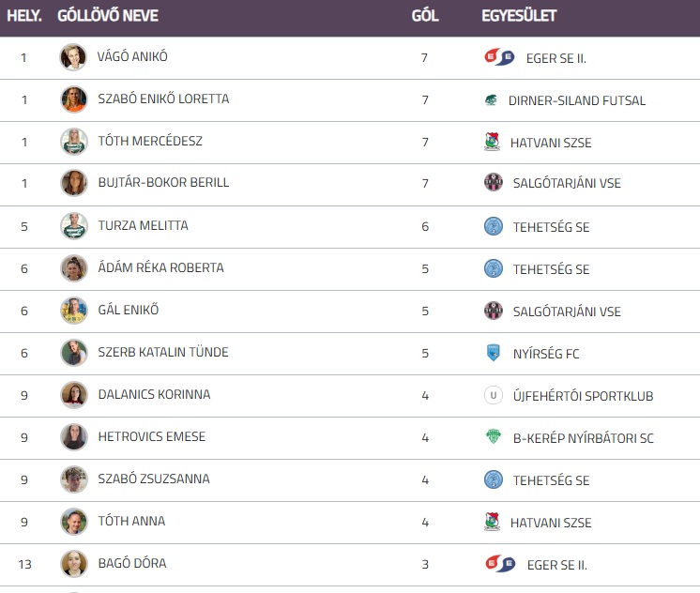Open Vágó Anikó's player photo
Viewport: 700px width, 593px height.
tap(73, 57)
